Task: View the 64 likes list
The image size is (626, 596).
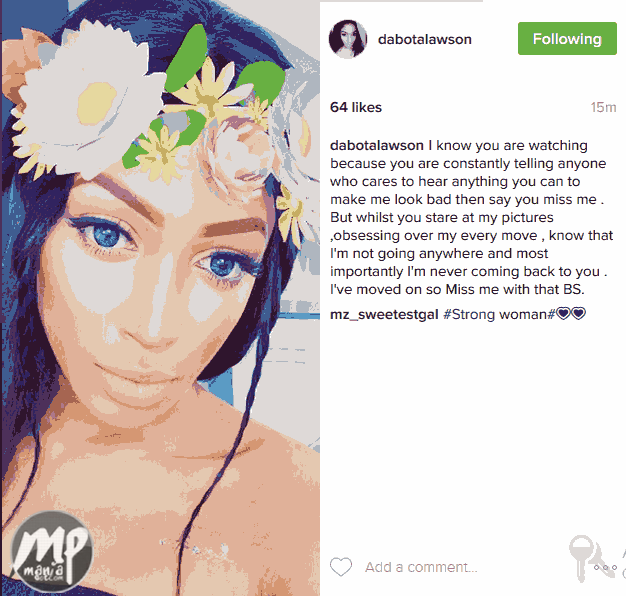Action: click(x=356, y=107)
